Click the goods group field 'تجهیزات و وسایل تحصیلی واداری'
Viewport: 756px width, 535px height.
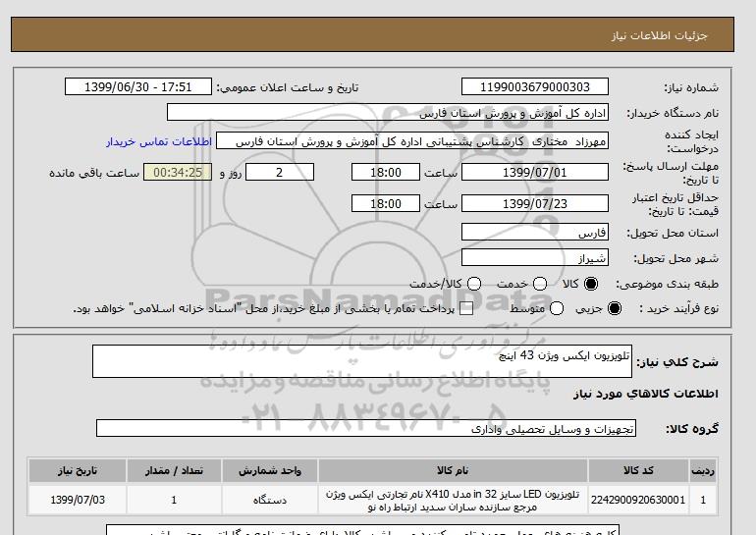366,428
